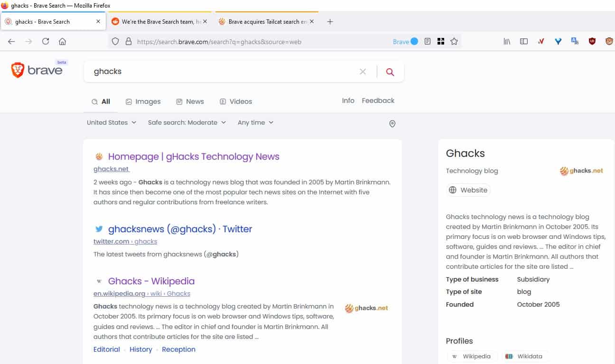Click the shield tracking protection icon
The width and height of the screenshot is (615, 364).
pyautogui.click(x=115, y=42)
